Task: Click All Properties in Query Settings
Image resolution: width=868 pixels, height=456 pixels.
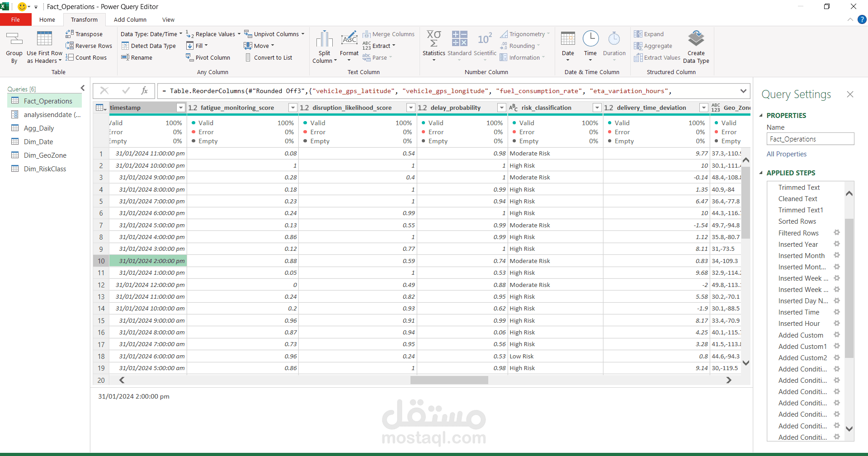Action: pos(786,154)
